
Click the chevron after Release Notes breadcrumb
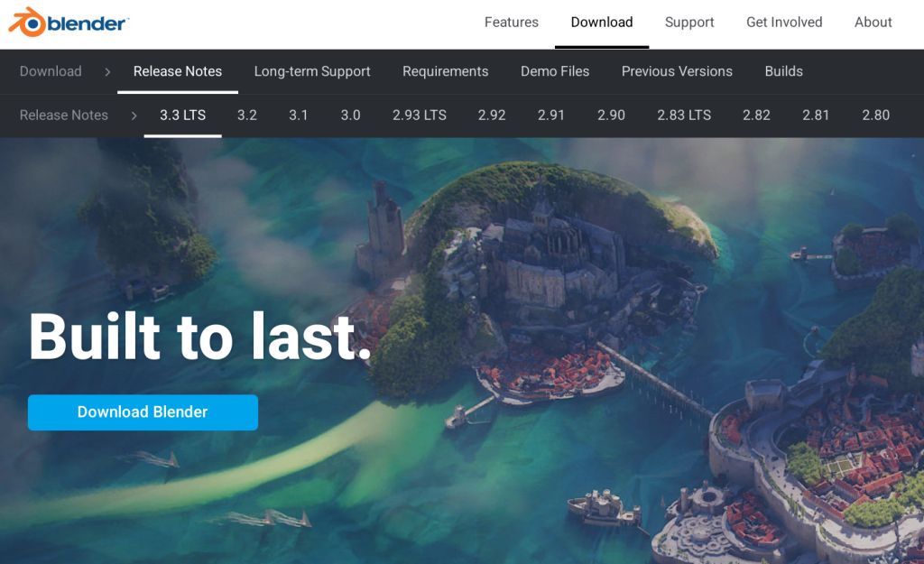[134, 116]
